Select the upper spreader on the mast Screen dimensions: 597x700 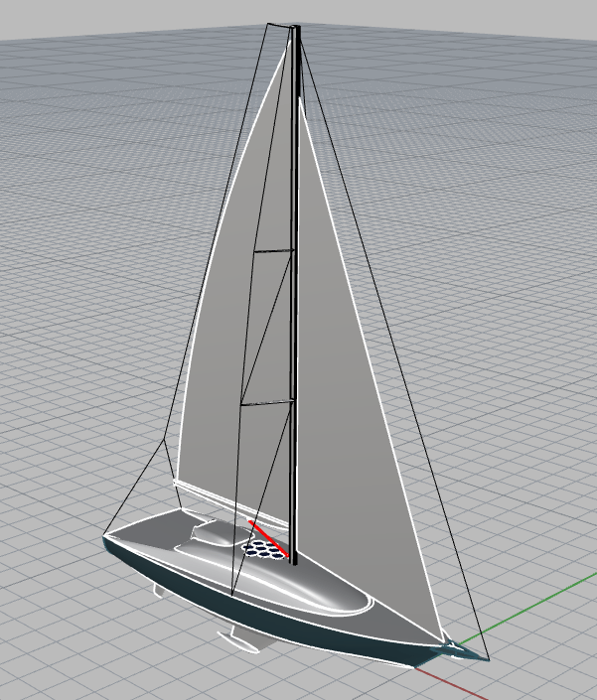point(273,250)
